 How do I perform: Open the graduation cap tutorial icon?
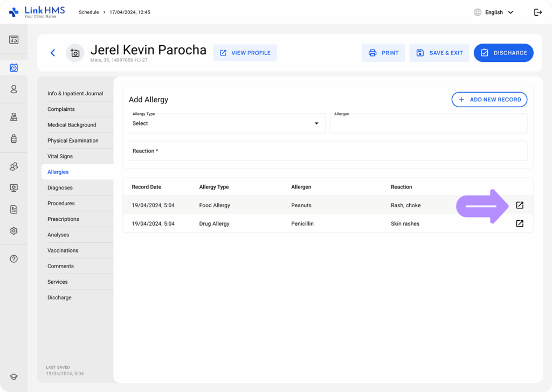point(13,376)
